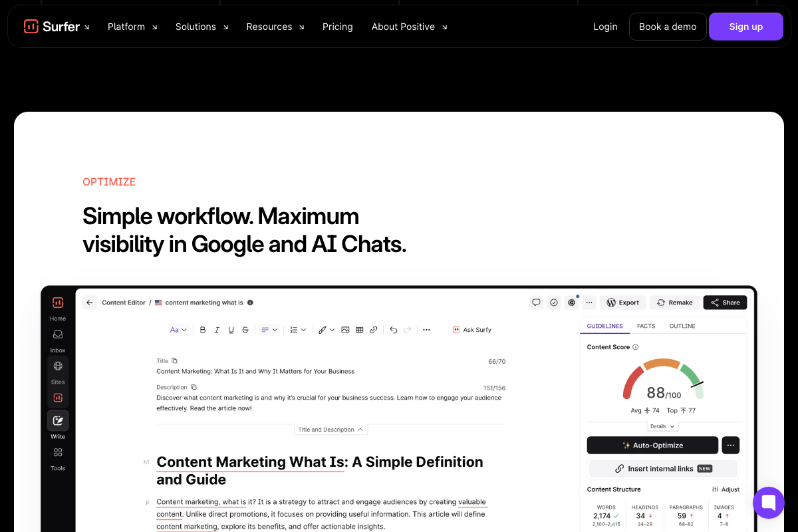
Task: Open the Platform menu
Action: [x=132, y=27]
